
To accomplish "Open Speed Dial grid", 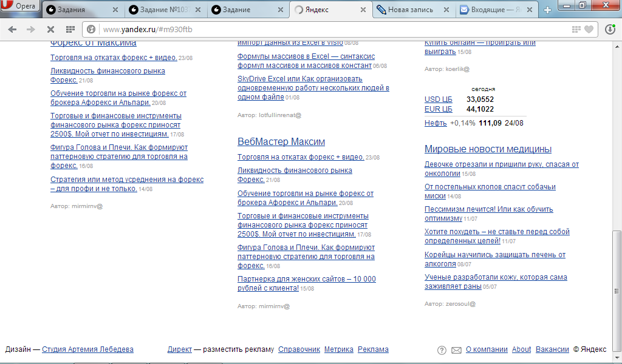I will pyautogui.click(x=70, y=29).
